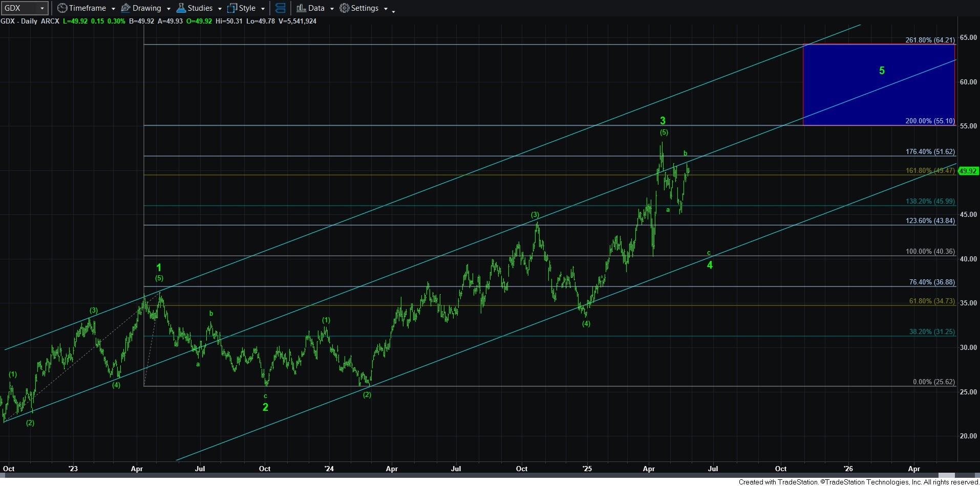Click the 'GDX - Daily ARCX' status line text
The width and height of the screenshot is (980, 486).
pyautogui.click(x=30, y=21)
